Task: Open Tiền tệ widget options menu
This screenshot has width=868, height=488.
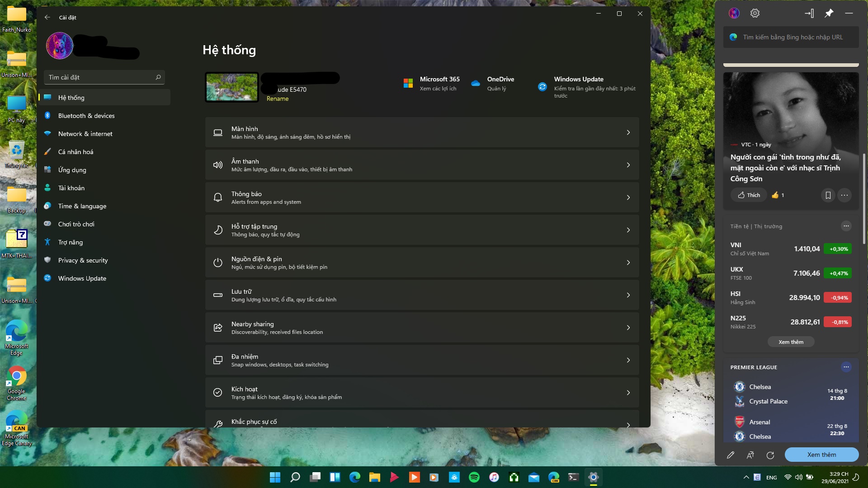Action: [x=846, y=226]
